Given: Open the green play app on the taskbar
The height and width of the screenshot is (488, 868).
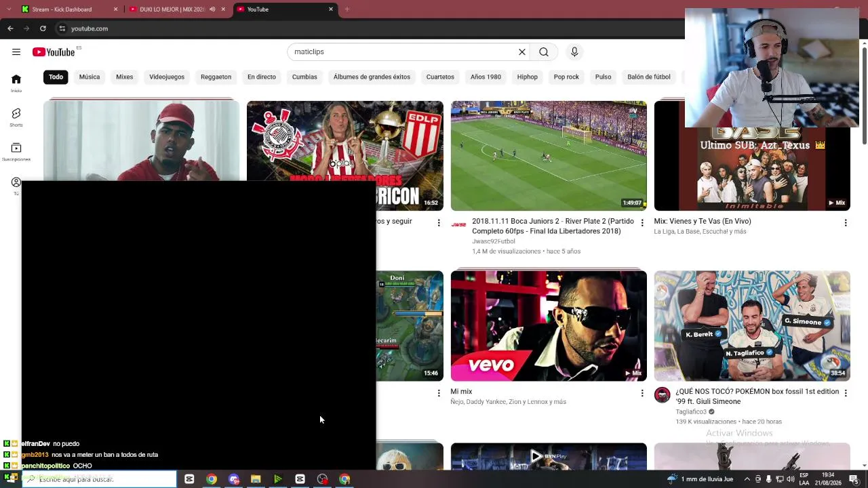Looking at the screenshot, I should click(x=278, y=479).
